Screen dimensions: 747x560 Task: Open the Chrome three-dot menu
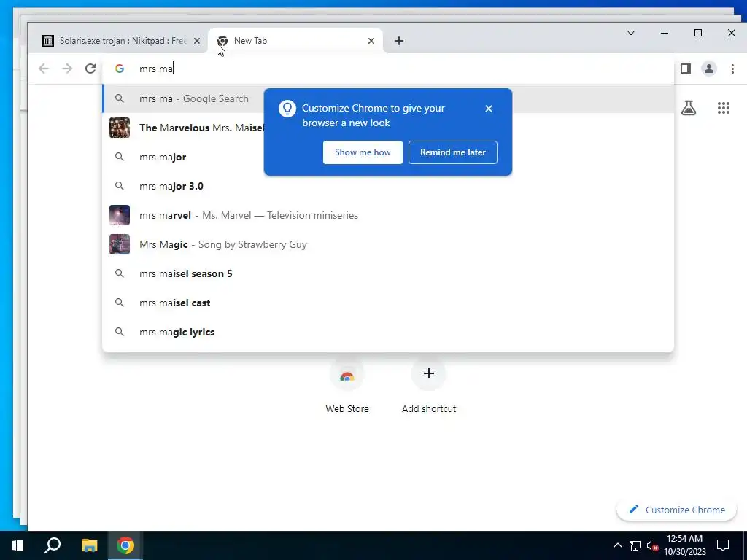732,69
